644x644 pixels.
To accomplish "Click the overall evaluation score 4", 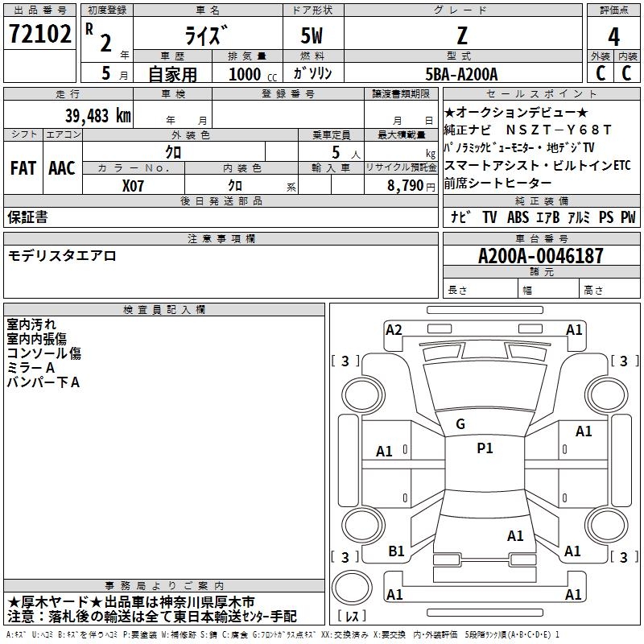I will 614,36.
